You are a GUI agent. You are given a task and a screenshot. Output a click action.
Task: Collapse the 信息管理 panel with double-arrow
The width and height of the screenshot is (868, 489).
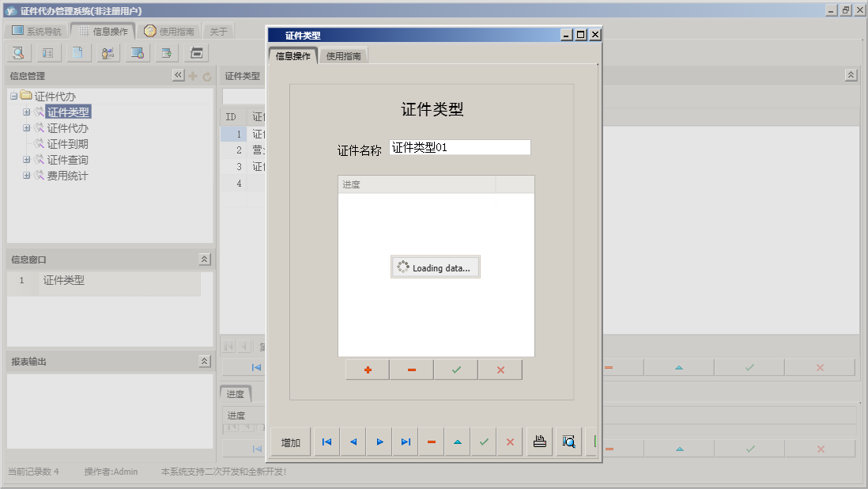(x=178, y=76)
